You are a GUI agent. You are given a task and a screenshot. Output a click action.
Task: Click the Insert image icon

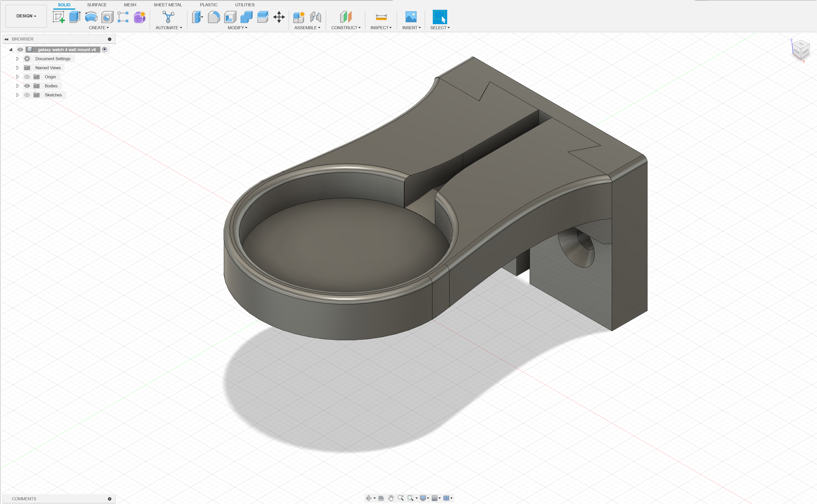[411, 17]
